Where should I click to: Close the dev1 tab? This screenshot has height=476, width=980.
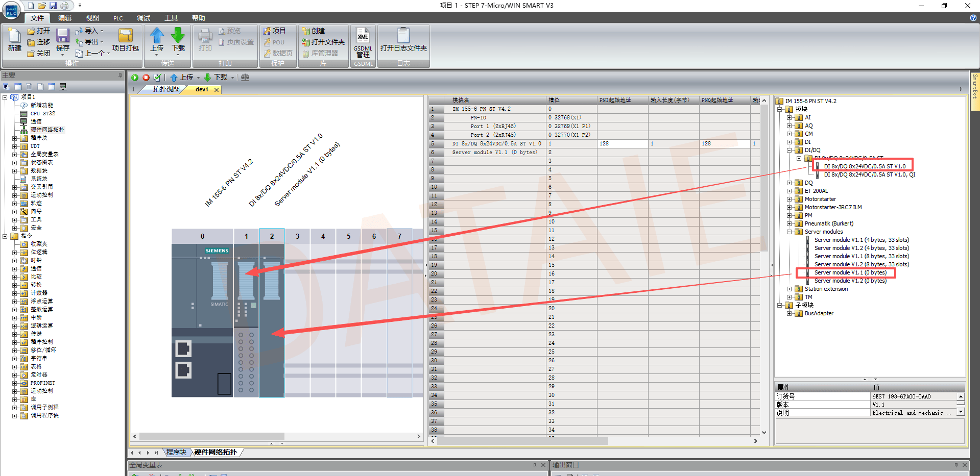217,90
